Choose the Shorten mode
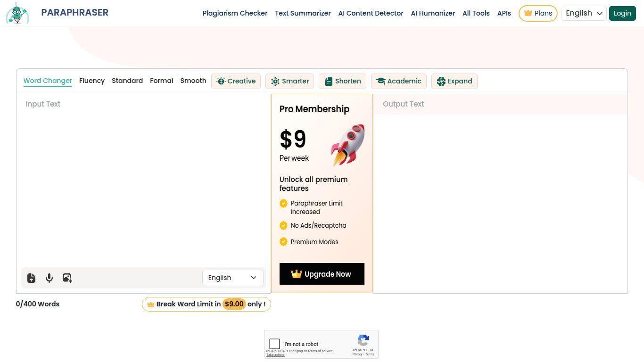The image size is (644, 362). coord(343,81)
